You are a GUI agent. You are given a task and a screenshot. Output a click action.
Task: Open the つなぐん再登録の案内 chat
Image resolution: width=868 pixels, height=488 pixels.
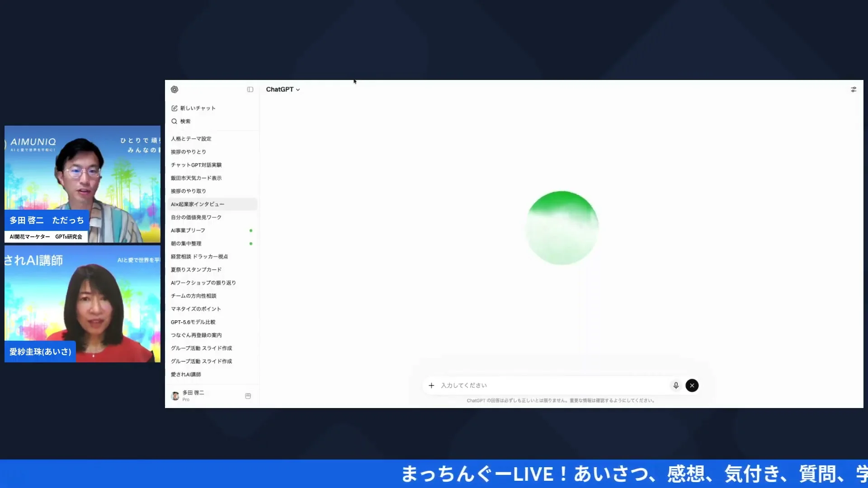tap(212, 335)
